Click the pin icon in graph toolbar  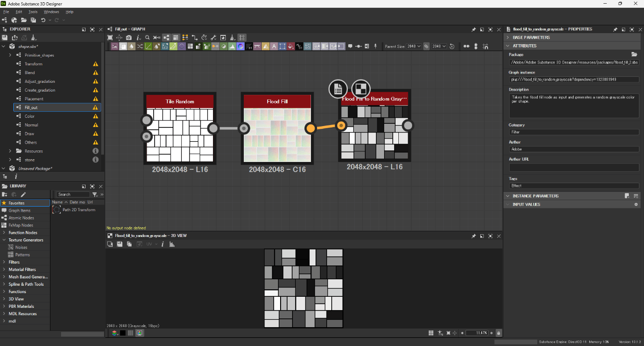(x=375, y=46)
